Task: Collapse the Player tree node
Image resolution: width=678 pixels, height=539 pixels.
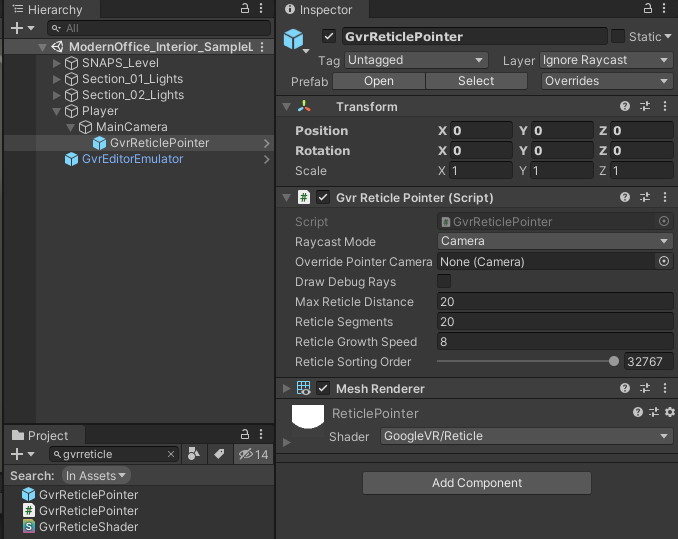Action: (x=56, y=111)
